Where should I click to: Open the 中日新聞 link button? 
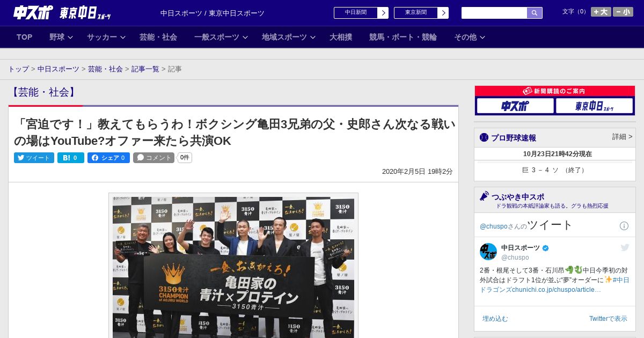point(356,13)
